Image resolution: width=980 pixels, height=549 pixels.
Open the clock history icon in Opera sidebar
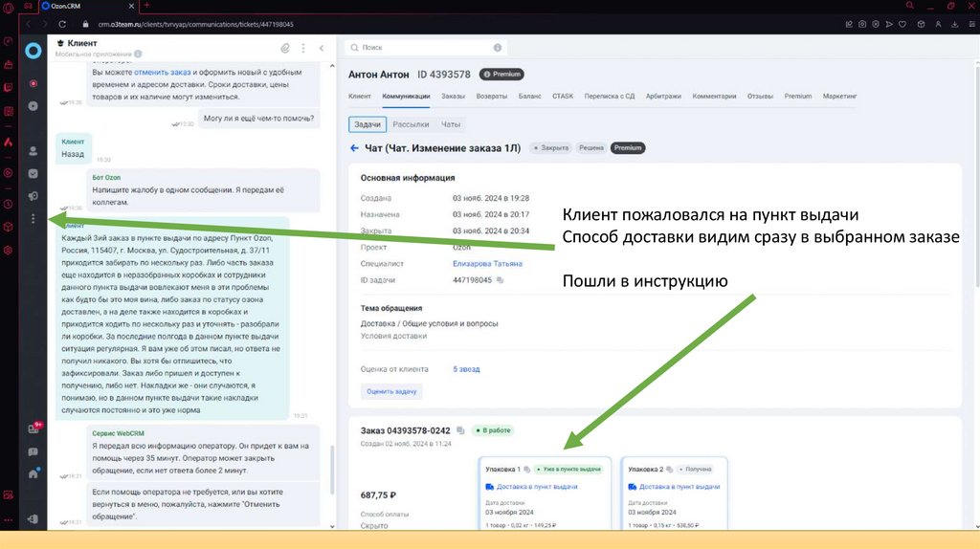click(8, 205)
